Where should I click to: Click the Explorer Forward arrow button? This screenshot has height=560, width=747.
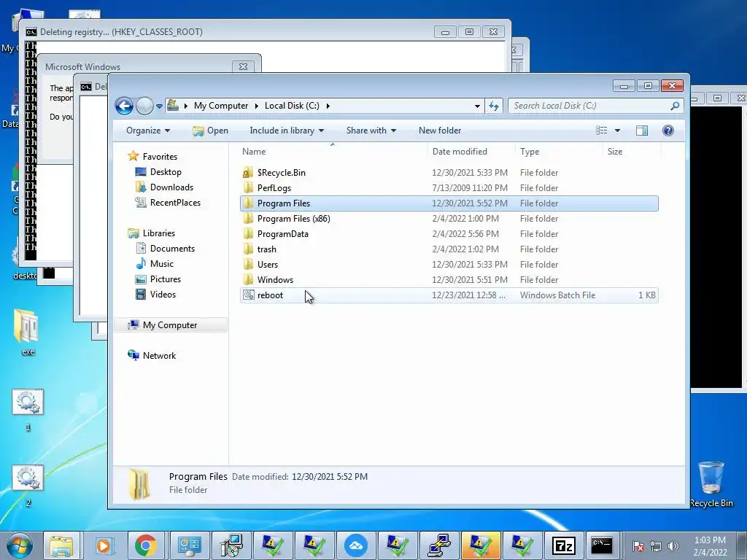[144, 106]
